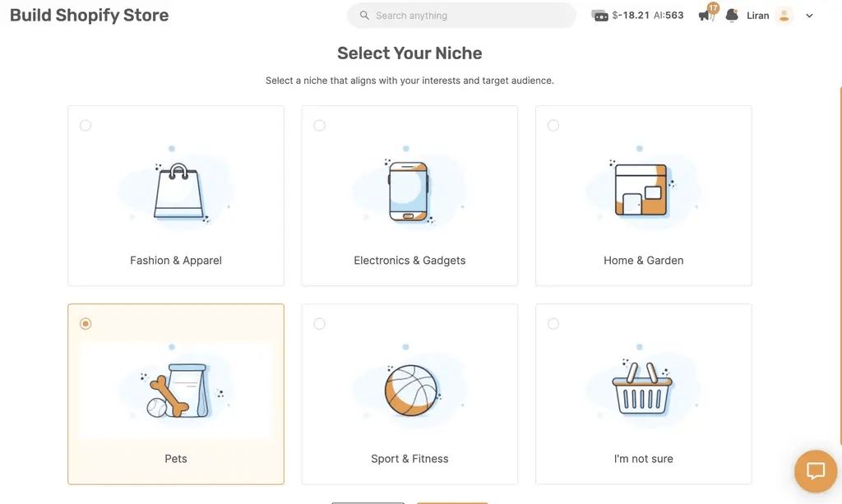The width and height of the screenshot is (842, 504).
Task: Select the Home & Garden radio button
Action: pyautogui.click(x=553, y=126)
